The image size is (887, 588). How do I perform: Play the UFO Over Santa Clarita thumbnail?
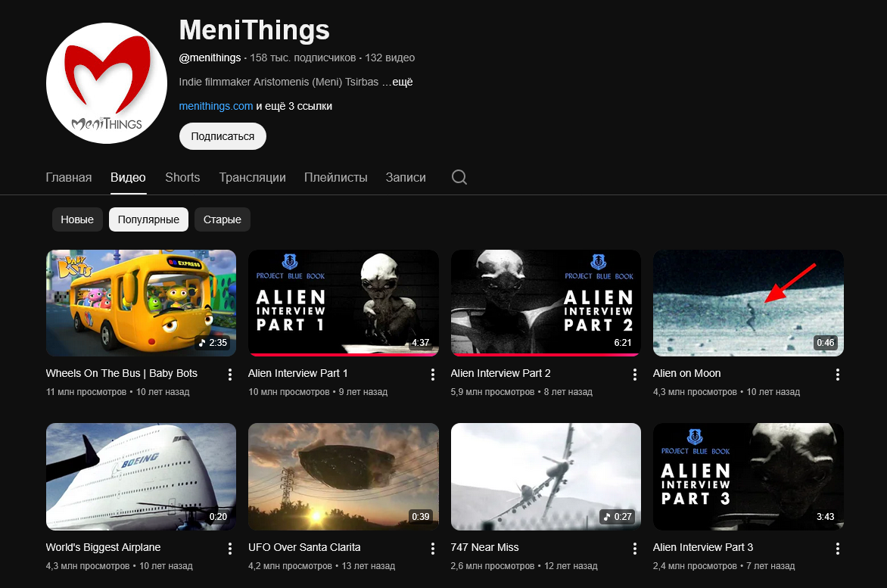coord(344,477)
